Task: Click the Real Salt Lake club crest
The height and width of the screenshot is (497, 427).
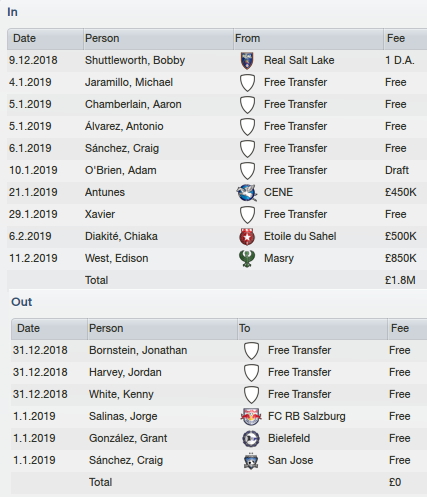Action: [247, 61]
